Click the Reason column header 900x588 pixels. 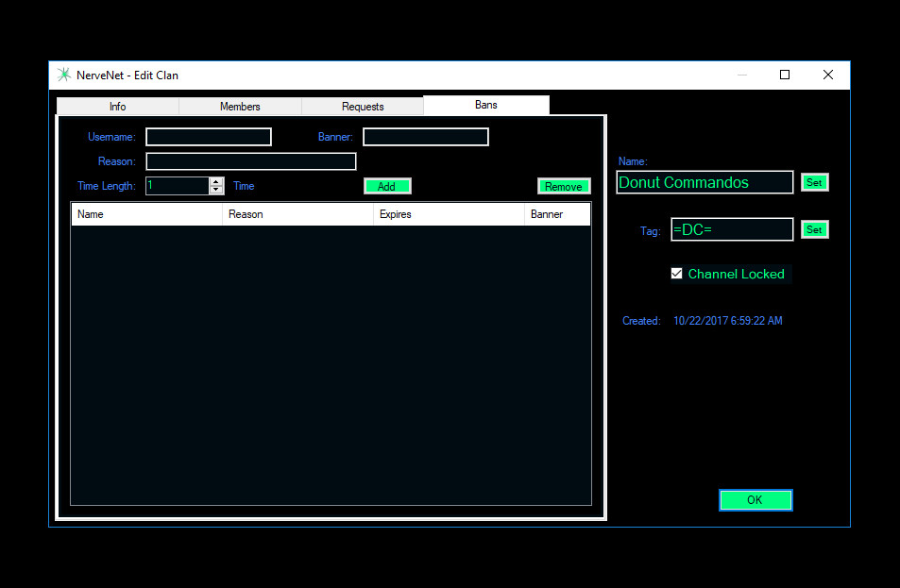(297, 215)
